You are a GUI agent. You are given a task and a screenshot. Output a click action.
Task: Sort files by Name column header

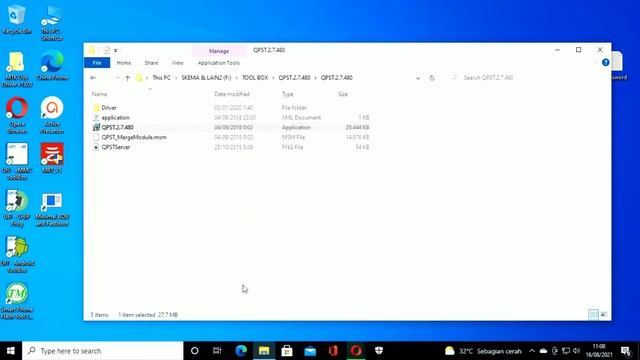[100, 94]
